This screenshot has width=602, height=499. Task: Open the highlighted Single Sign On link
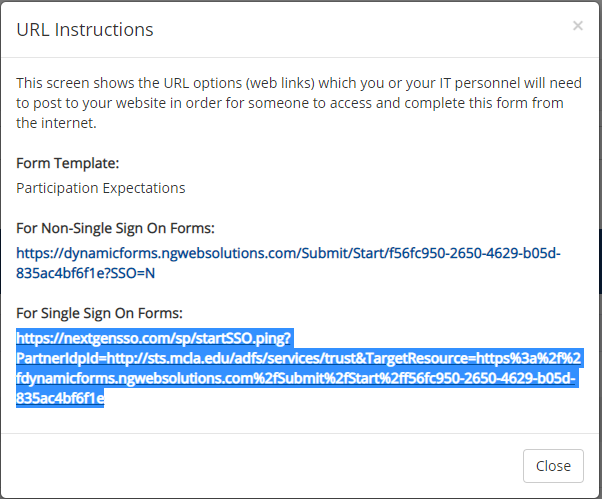tap(300, 368)
